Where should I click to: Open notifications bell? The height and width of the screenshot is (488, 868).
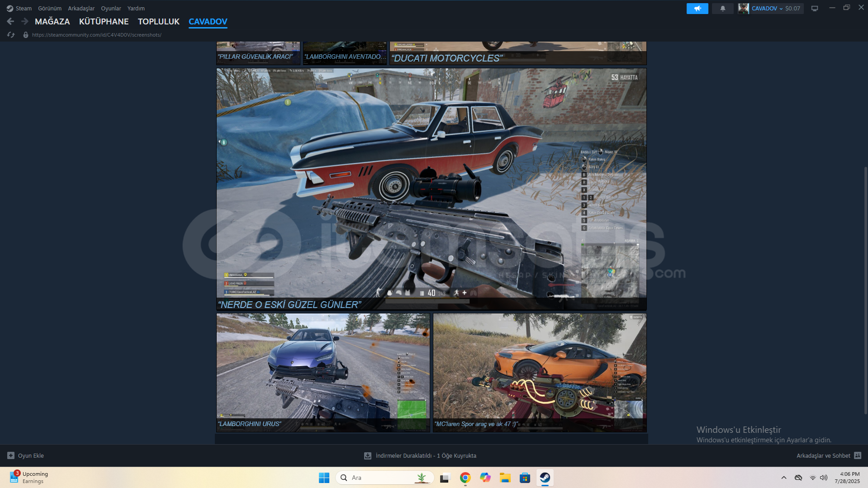[x=723, y=8]
